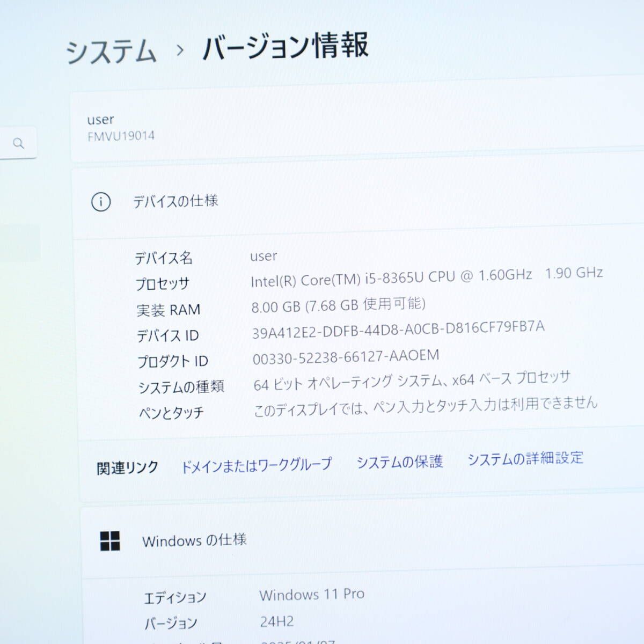Select the 64 ビット system type value
Screen dimensions: 644x644
click(412, 380)
